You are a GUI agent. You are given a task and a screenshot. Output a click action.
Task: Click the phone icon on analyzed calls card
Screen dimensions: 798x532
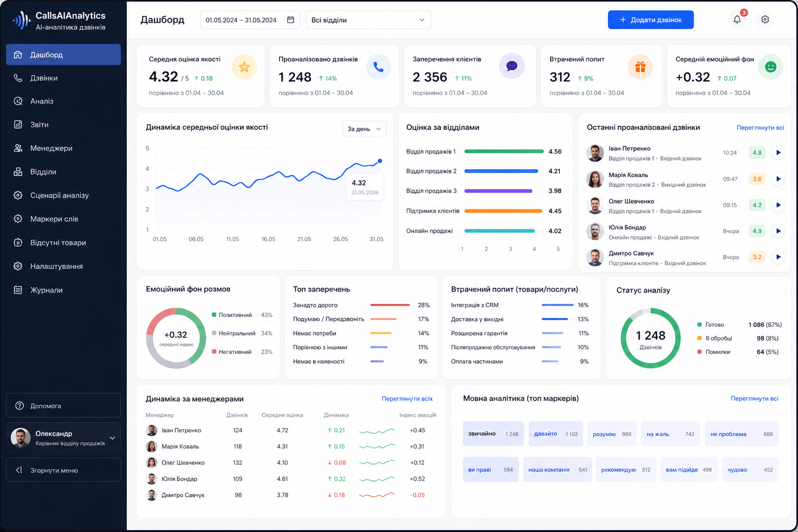[378, 67]
